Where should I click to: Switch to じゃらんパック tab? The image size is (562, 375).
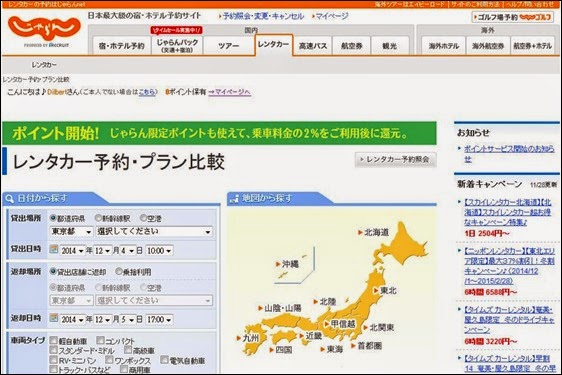coord(177,46)
